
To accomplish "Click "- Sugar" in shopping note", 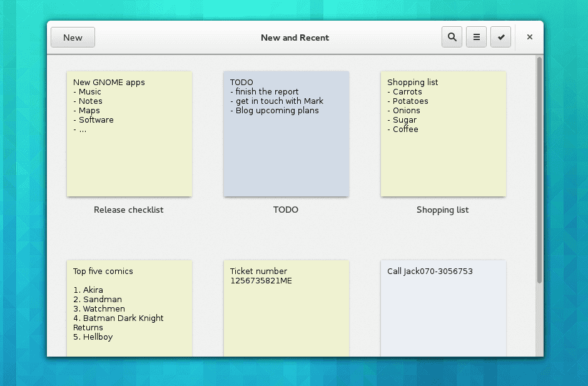I will tap(402, 120).
